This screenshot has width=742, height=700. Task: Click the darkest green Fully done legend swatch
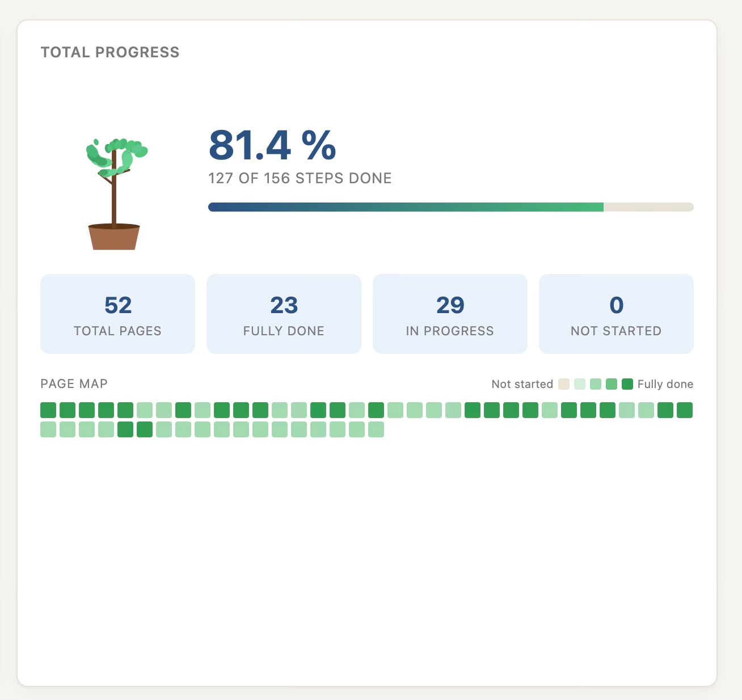tap(627, 384)
